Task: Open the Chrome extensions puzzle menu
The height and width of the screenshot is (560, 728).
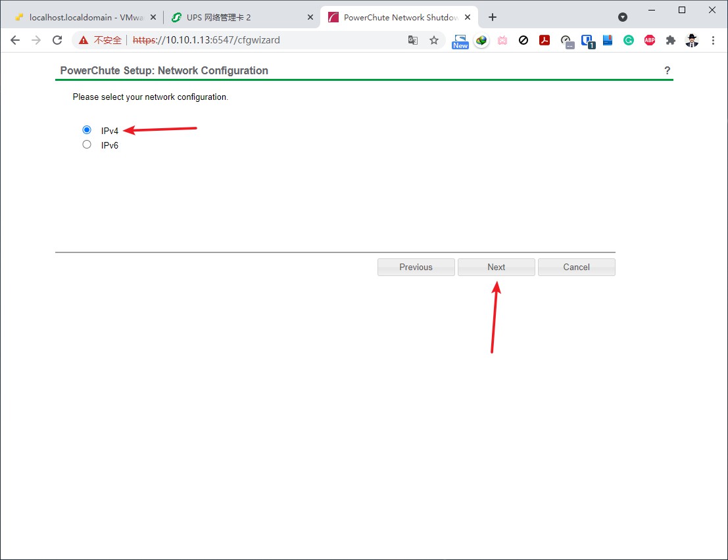Action: (x=671, y=41)
